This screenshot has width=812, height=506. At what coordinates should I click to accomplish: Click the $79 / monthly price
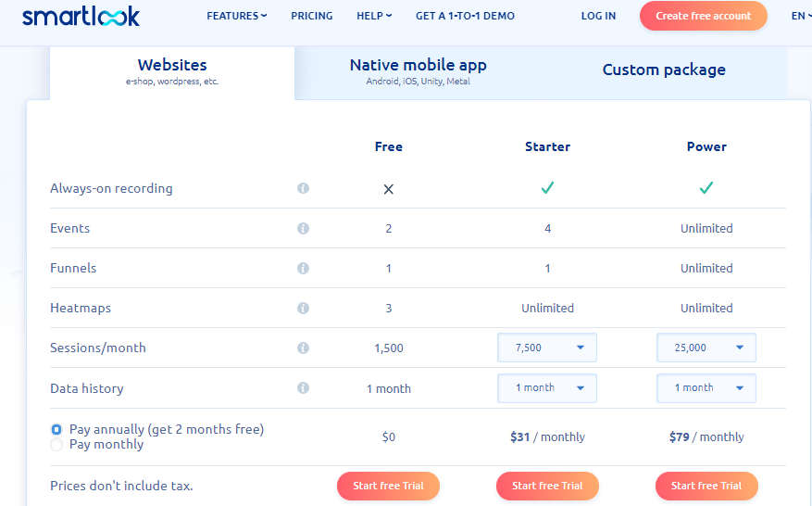coord(706,437)
